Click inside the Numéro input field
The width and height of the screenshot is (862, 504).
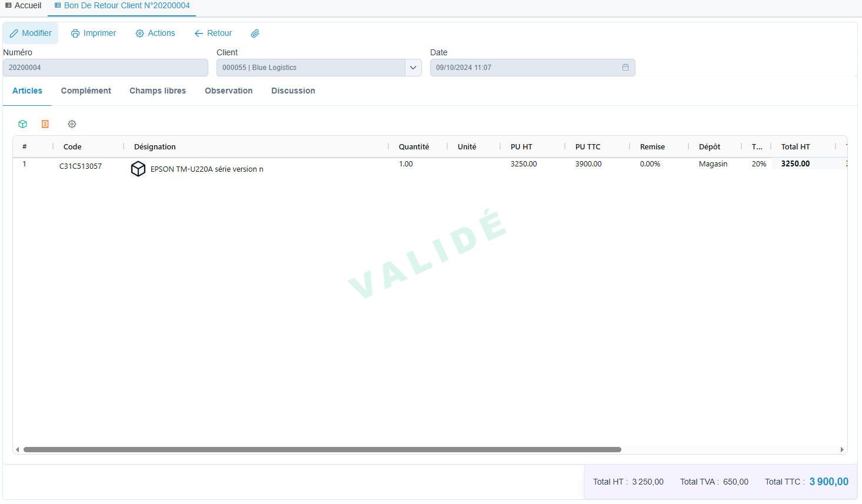pyautogui.click(x=105, y=68)
